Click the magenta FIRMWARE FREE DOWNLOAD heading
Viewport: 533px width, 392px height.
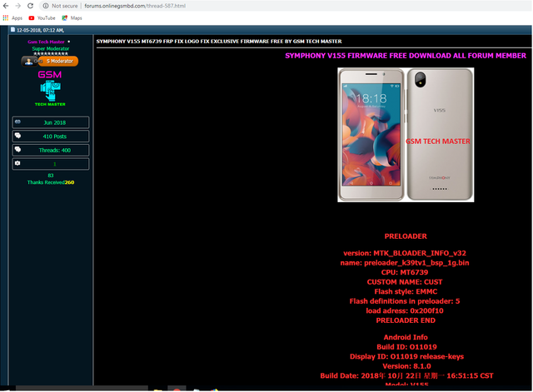pyautogui.click(x=406, y=56)
